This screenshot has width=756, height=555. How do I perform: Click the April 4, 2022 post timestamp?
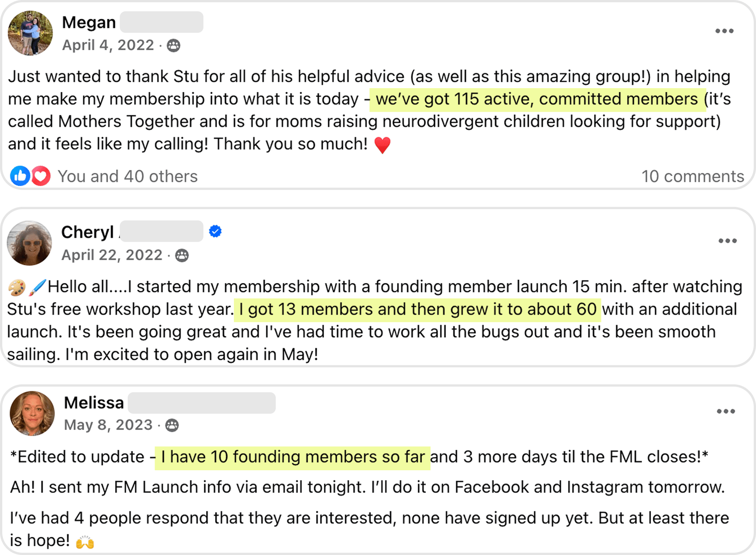coord(108,45)
